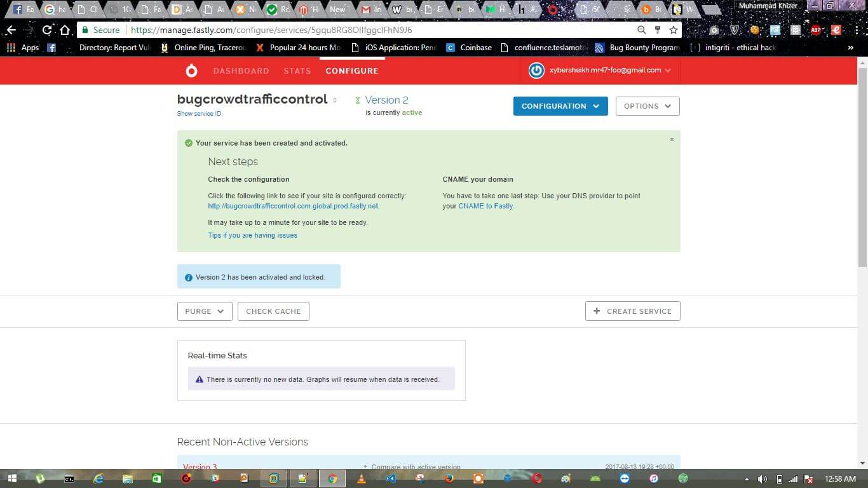Switch to the Stats tab
This screenshot has width=868, height=488.
tap(297, 71)
